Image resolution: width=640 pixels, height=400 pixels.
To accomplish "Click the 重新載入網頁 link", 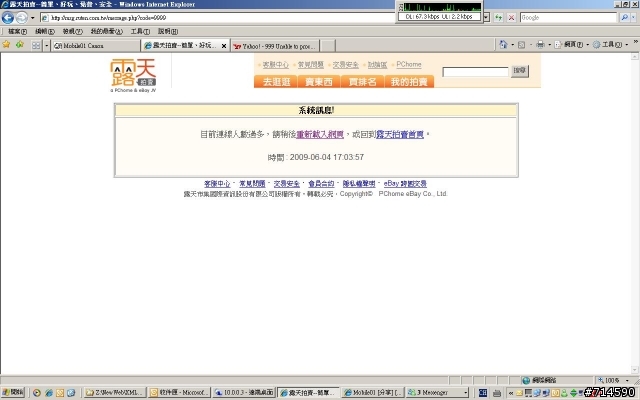I will tap(320, 134).
